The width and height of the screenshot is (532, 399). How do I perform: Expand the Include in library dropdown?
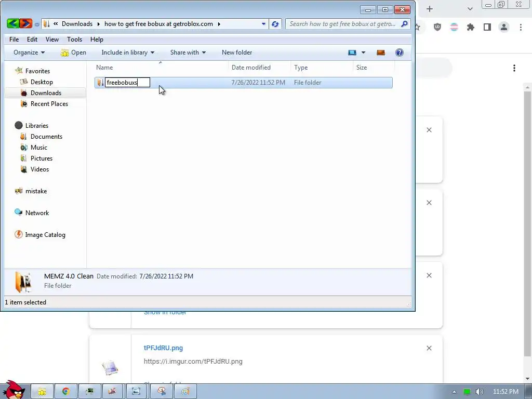tap(128, 52)
